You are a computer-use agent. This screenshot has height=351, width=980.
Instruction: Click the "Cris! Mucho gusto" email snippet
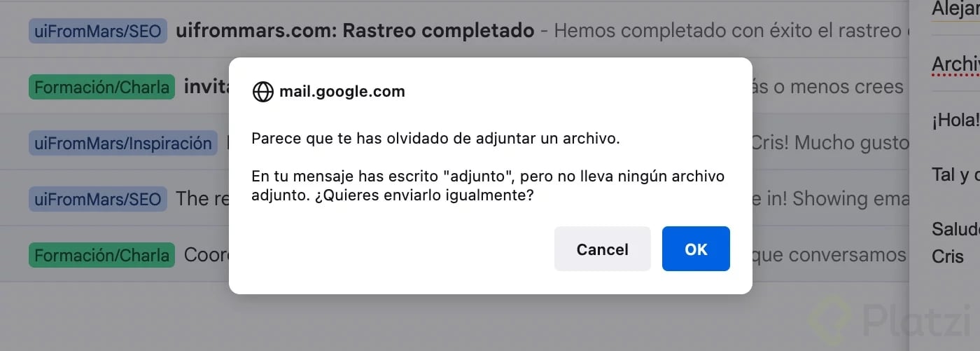[x=829, y=143]
